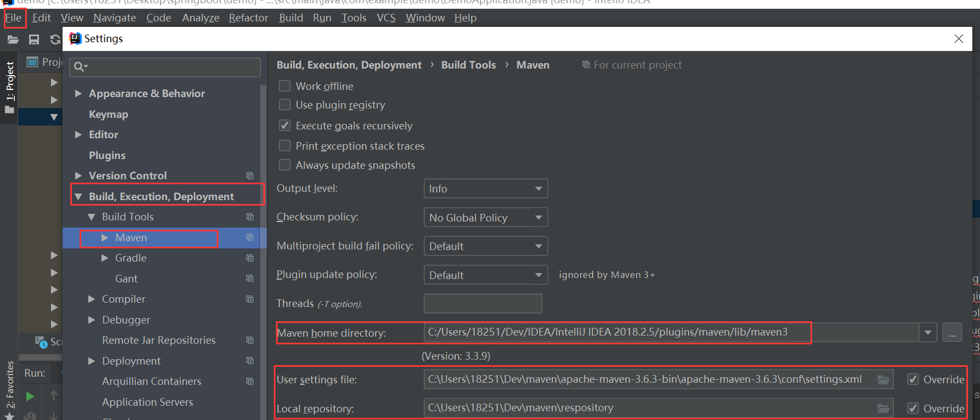The width and height of the screenshot is (980, 420).
Task: Close the Settings dialog
Action: coord(959,38)
